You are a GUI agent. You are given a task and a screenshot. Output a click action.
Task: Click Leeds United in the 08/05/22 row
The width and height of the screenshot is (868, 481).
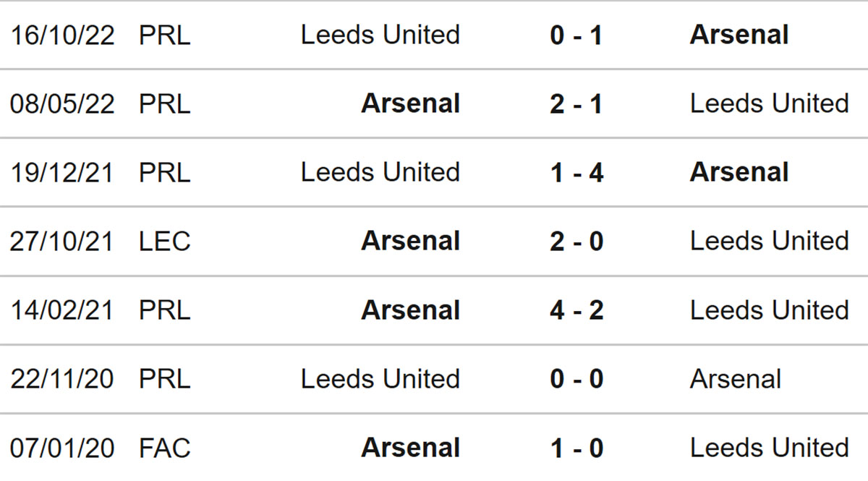point(770,103)
